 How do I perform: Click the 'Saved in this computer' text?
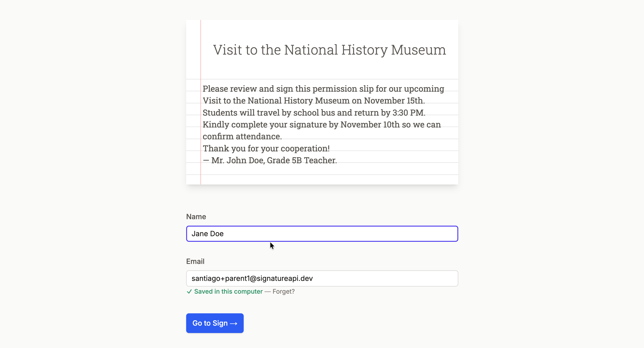pos(228,292)
